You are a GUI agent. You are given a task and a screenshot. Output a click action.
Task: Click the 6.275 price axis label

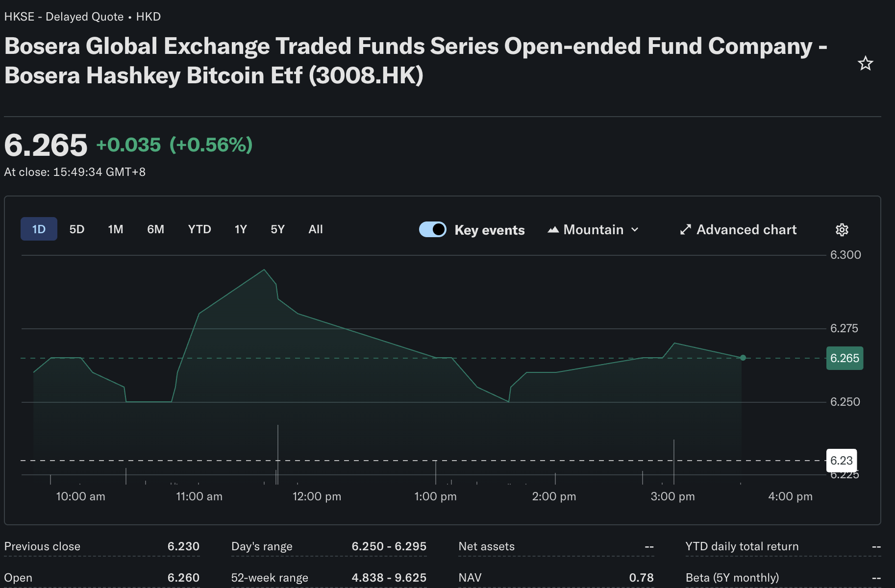(x=844, y=328)
